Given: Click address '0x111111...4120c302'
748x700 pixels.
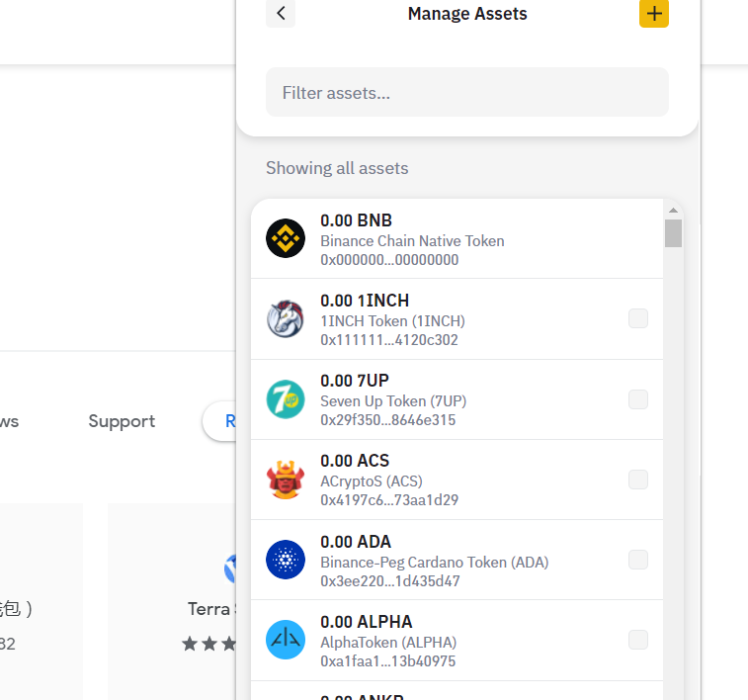Looking at the screenshot, I should point(389,340).
